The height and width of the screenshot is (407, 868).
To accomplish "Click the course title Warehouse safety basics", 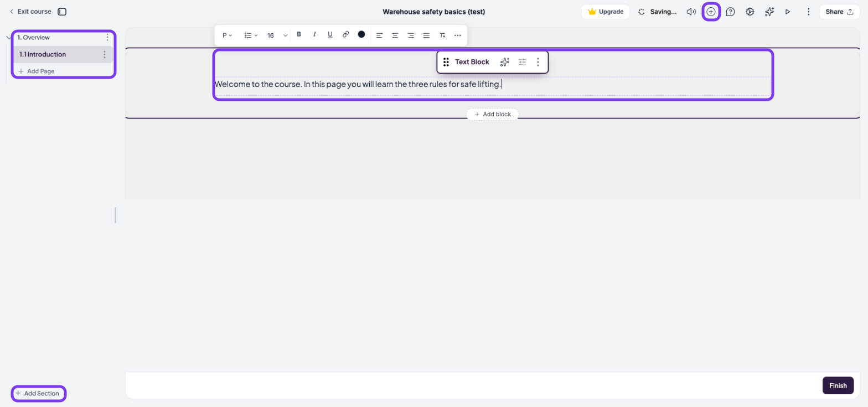I will pyautogui.click(x=433, y=12).
